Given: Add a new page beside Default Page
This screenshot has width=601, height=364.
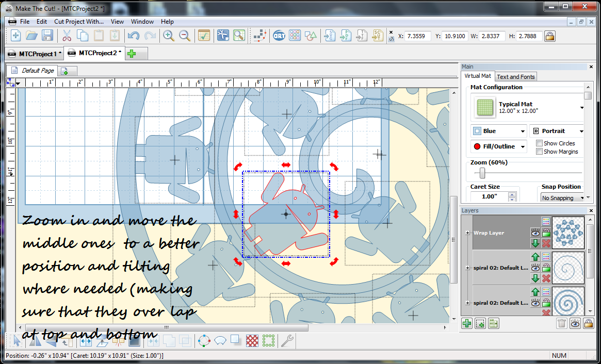Looking at the screenshot, I should [64, 71].
